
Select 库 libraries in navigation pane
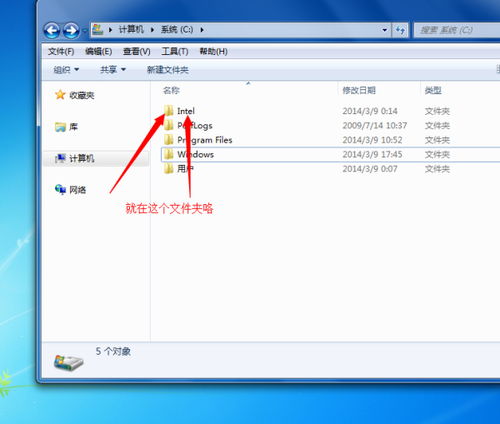pos(67,127)
